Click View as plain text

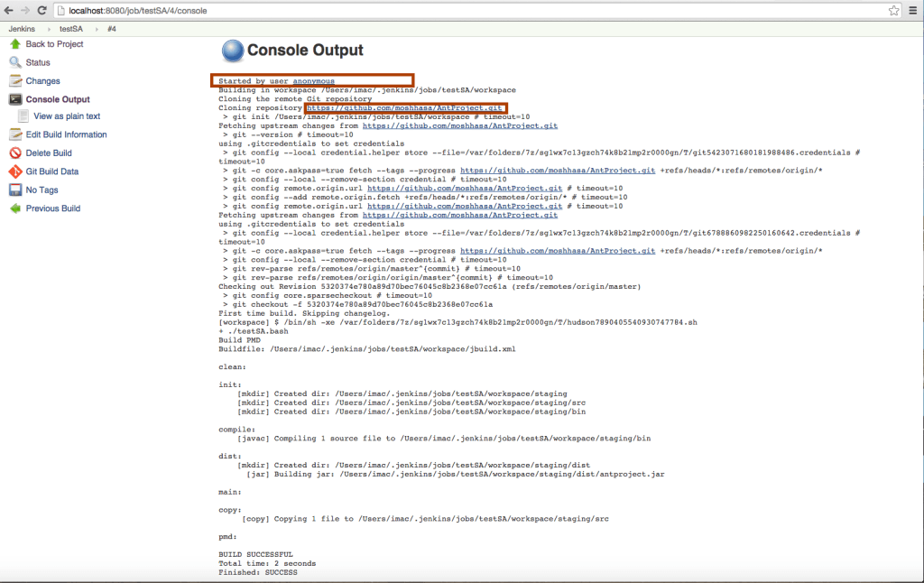[66, 116]
